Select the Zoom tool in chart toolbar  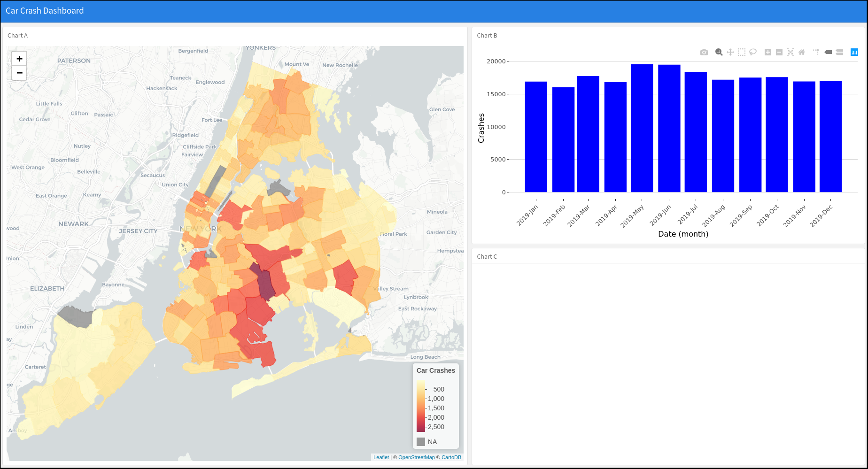pos(719,52)
